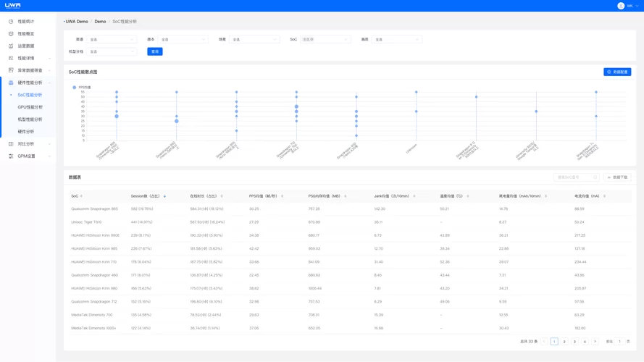
Task: Click the 硬件性能分析 icon in the sidebar
Action: pyautogui.click(x=11, y=83)
